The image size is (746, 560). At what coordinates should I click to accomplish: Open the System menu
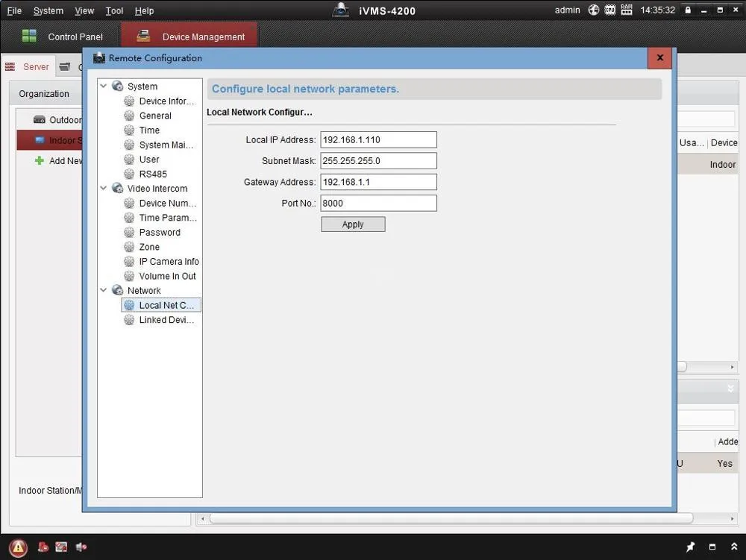pos(48,10)
